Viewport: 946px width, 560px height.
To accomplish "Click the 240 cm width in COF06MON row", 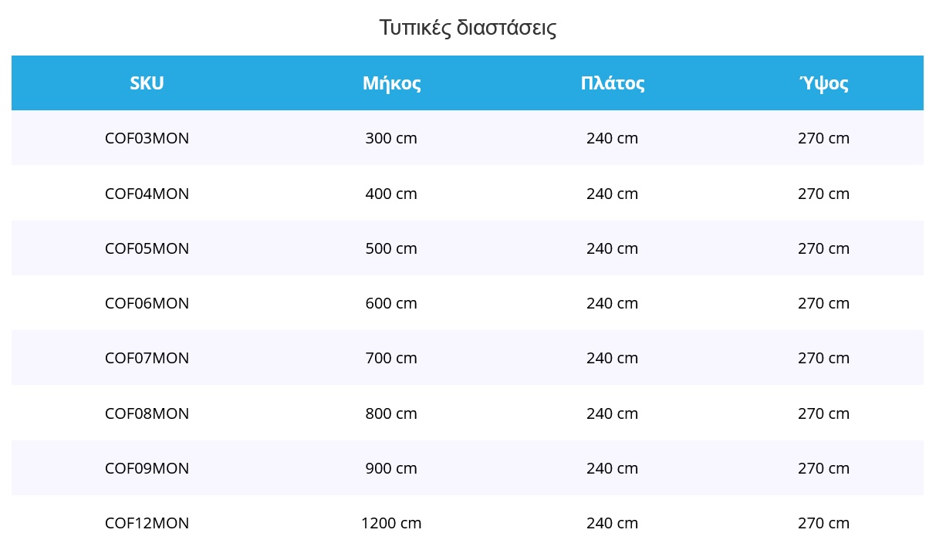I will (612, 303).
